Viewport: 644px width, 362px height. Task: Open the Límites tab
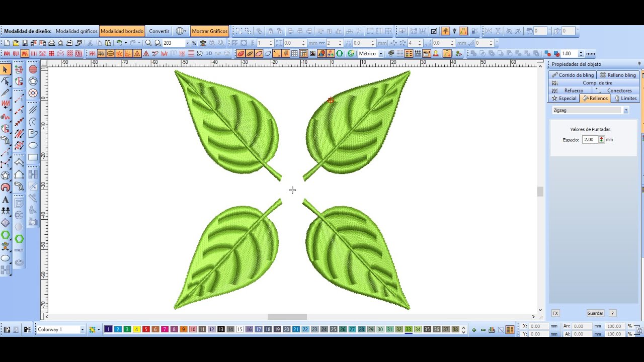(x=625, y=99)
